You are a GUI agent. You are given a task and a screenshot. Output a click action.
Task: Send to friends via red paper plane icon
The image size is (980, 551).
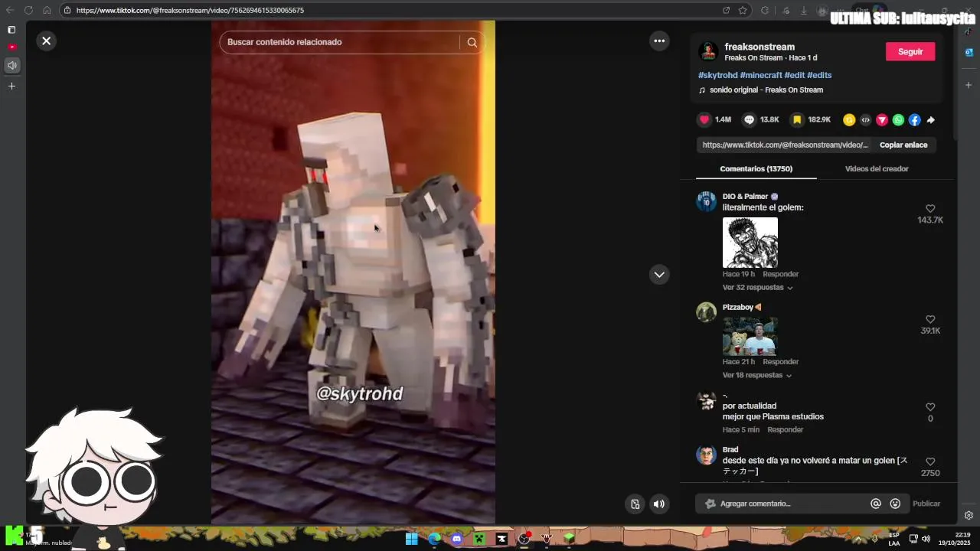(882, 119)
